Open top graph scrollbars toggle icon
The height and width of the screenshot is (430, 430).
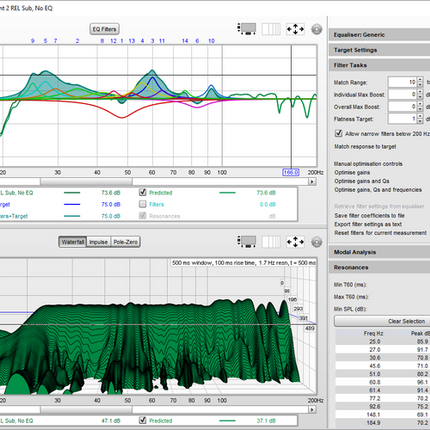(247, 29)
